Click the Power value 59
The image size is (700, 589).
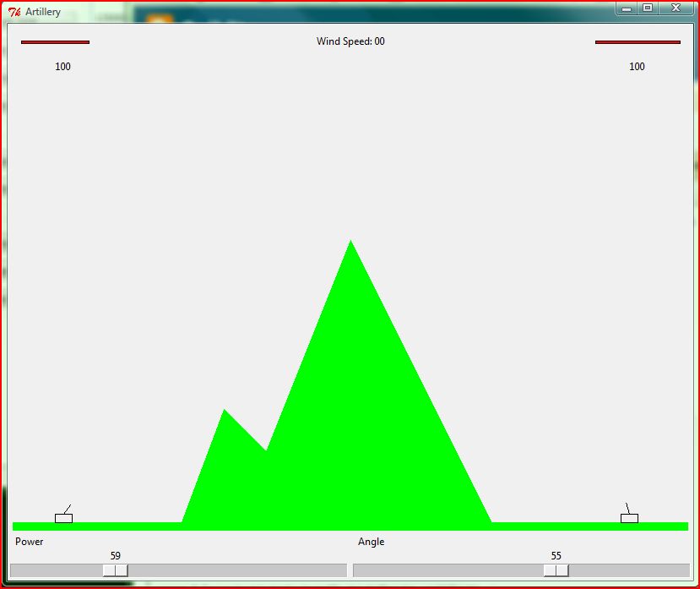[115, 556]
